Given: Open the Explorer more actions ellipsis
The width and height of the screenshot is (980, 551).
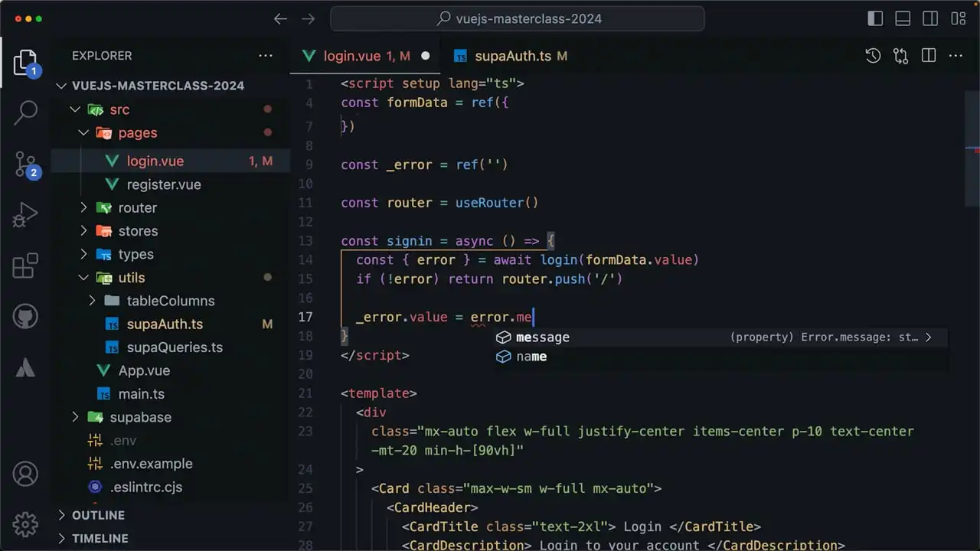Looking at the screenshot, I should click(266, 56).
